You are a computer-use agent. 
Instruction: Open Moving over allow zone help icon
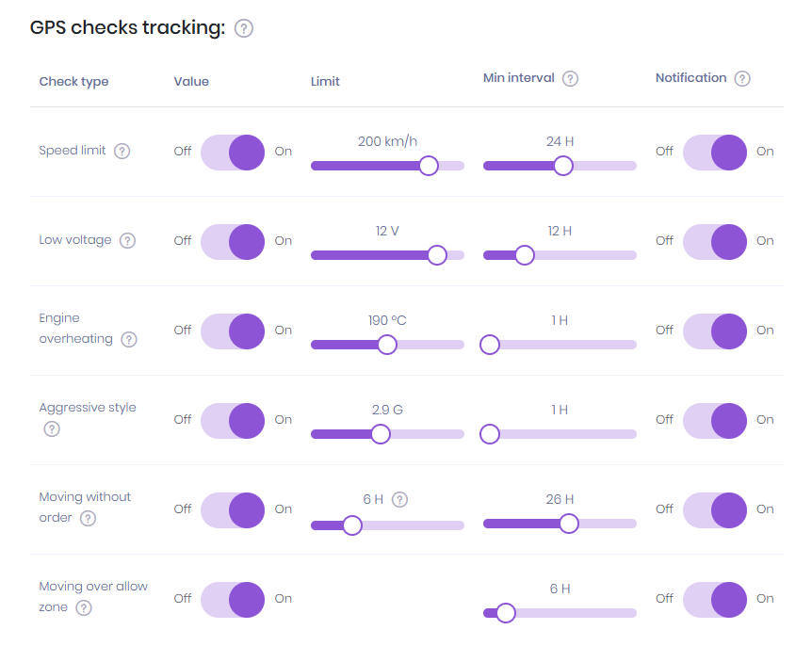pyautogui.click(x=84, y=607)
